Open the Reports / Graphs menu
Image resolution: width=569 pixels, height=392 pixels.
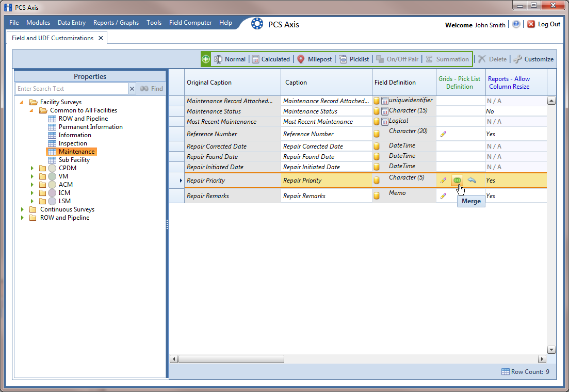click(116, 23)
